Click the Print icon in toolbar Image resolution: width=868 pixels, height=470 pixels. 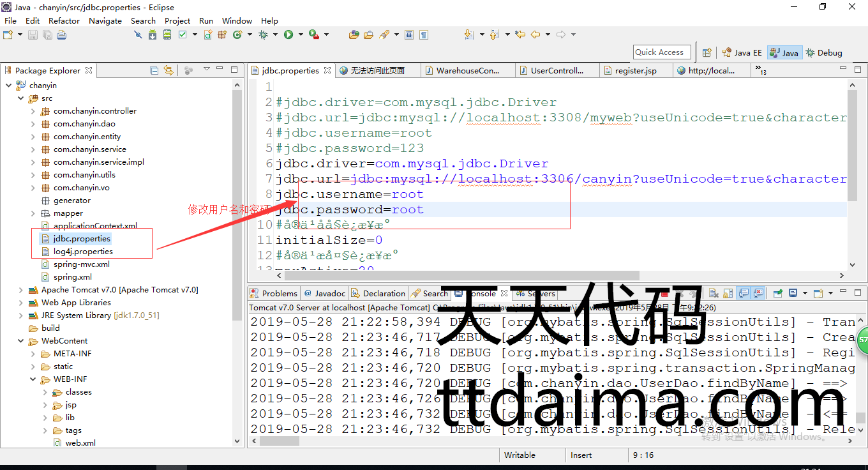click(61, 35)
